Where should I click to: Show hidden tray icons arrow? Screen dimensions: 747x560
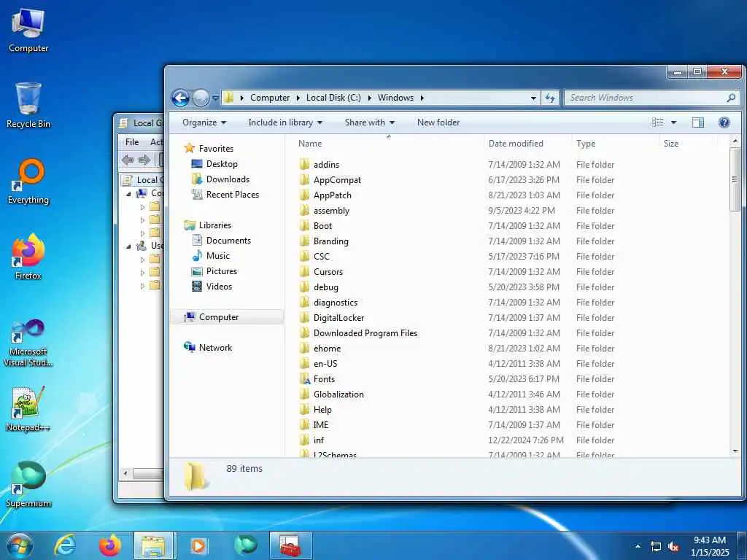[638, 546]
